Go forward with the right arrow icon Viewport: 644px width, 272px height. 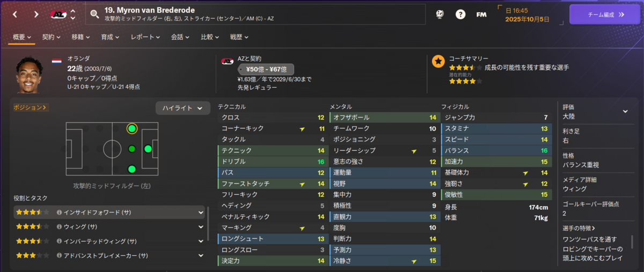(36, 14)
